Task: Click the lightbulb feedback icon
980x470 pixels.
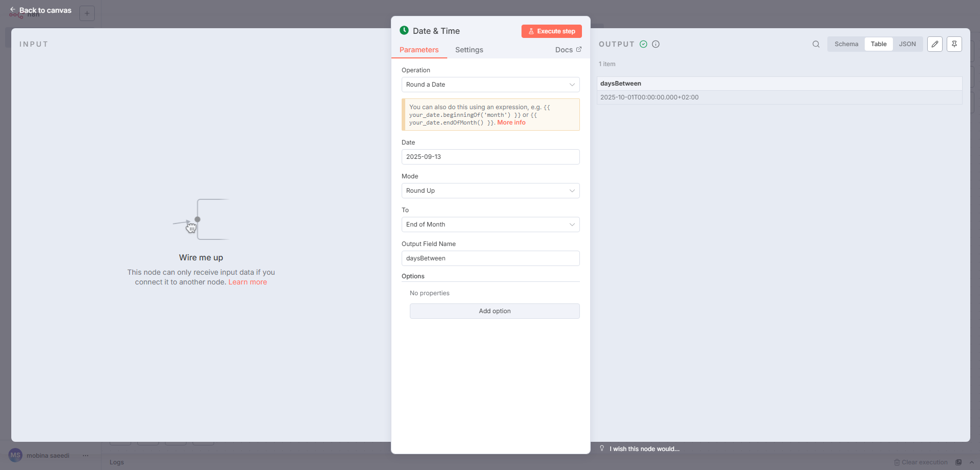Action: (602, 448)
